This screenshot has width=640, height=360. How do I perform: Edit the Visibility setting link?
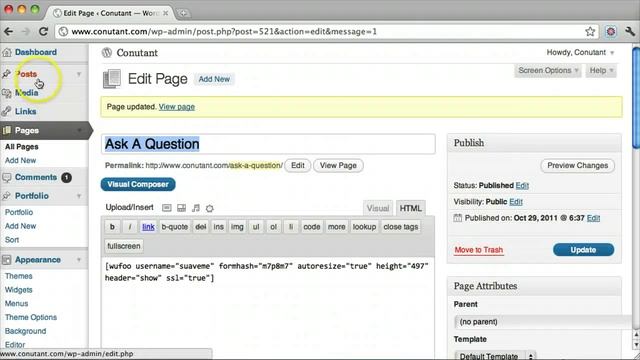click(x=516, y=202)
